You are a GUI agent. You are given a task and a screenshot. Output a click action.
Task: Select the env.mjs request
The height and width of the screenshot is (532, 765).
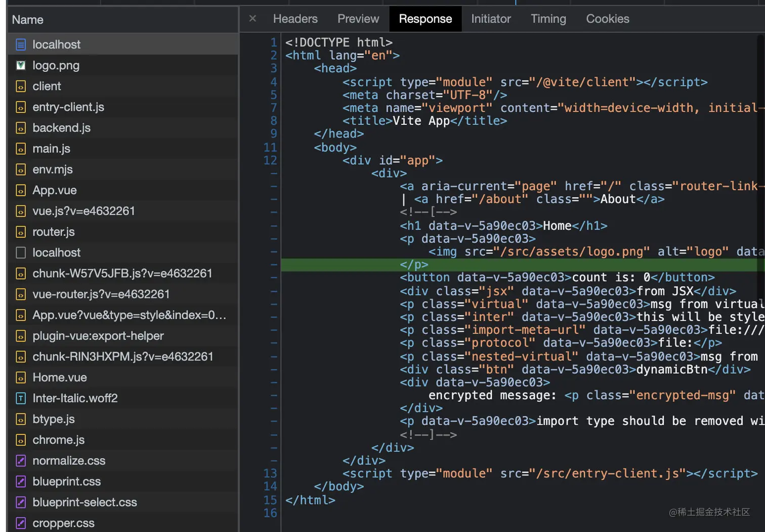point(123,169)
